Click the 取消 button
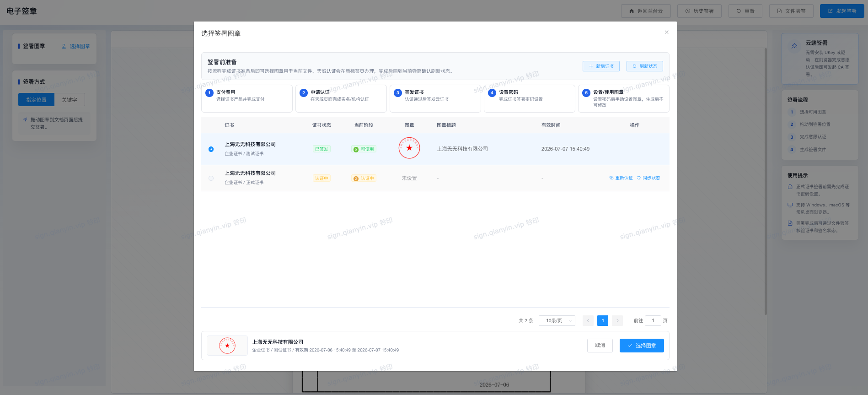The height and width of the screenshot is (395, 868). coord(600,346)
